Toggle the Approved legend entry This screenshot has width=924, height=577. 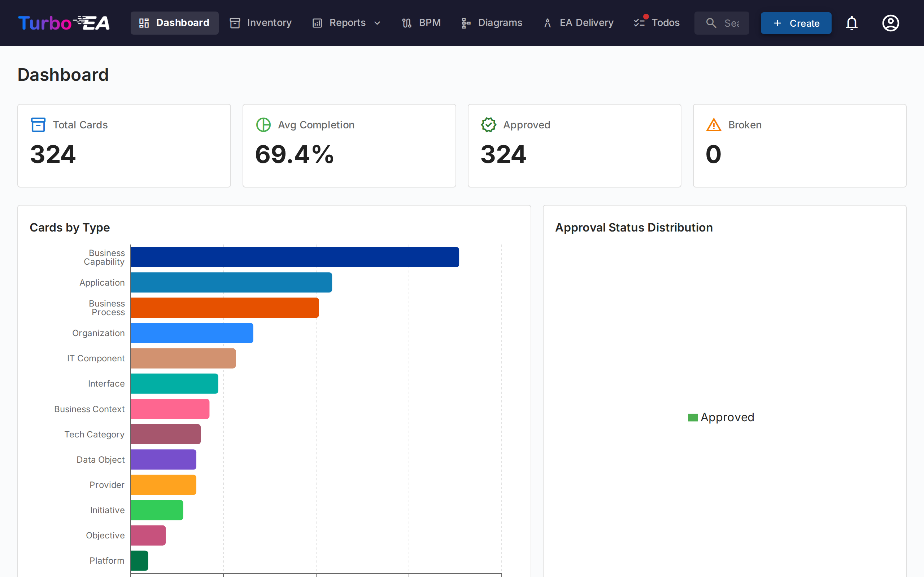(x=721, y=417)
